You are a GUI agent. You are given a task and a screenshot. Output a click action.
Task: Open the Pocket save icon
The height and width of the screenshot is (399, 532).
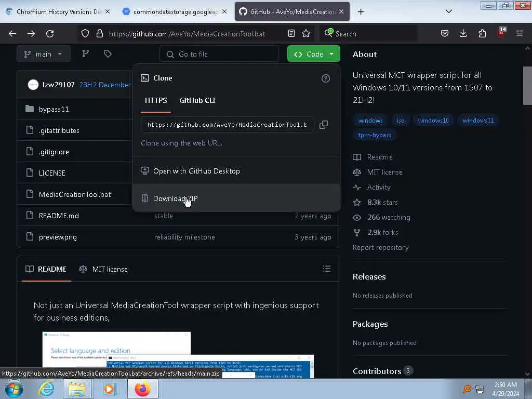point(445,33)
